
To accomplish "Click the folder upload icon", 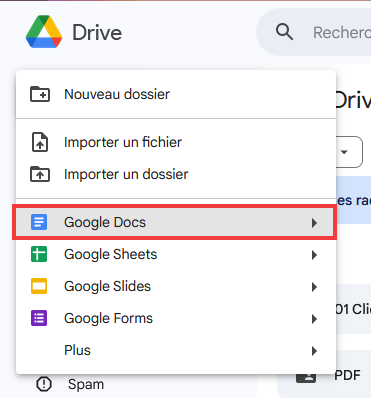I will click(40, 174).
